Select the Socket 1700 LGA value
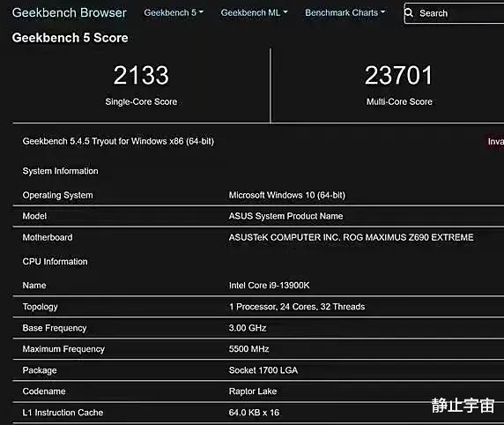 (x=263, y=370)
